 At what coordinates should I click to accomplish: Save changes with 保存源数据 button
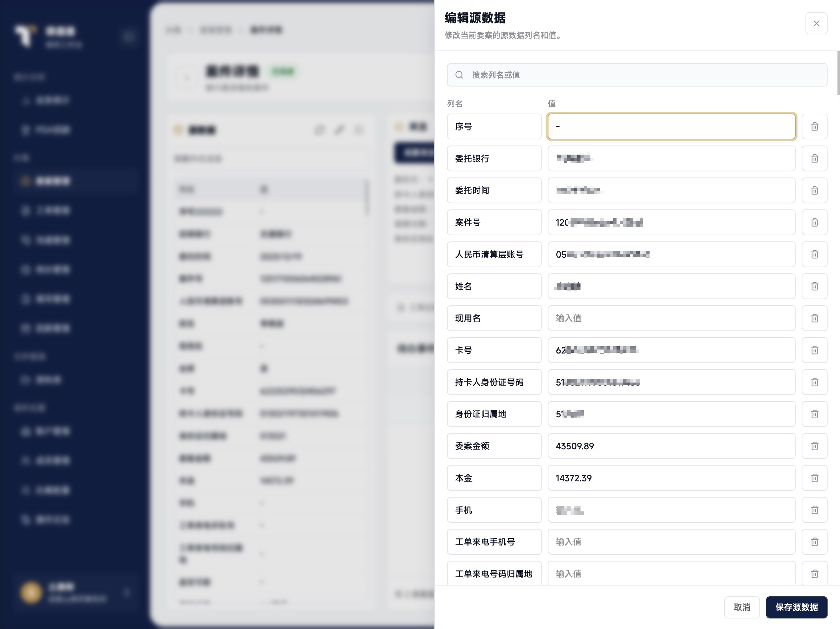(796, 607)
